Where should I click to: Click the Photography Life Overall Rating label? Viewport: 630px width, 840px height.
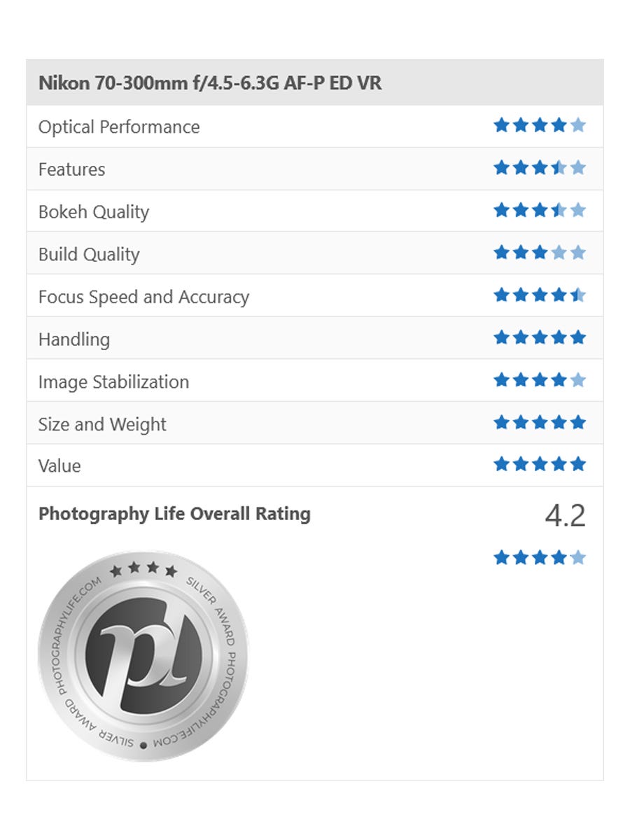click(174, 514)
